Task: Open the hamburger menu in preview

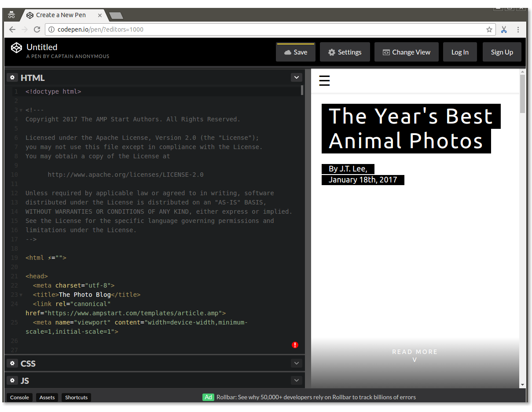Action: coord(324,81)
